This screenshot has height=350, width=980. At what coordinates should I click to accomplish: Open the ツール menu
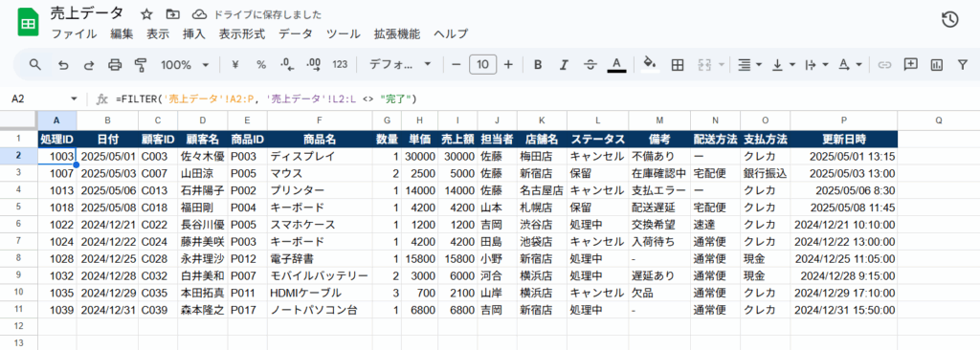(x=344, y=33)
